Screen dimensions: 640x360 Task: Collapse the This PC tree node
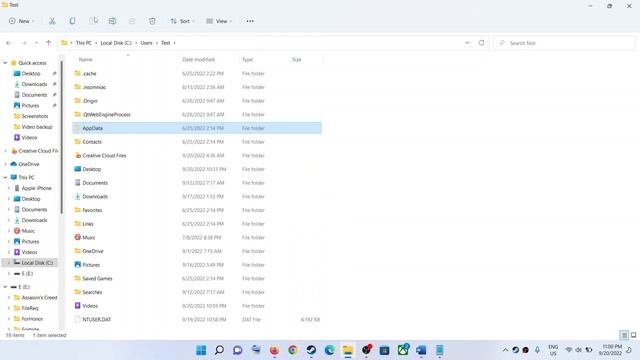pos(5,178)
